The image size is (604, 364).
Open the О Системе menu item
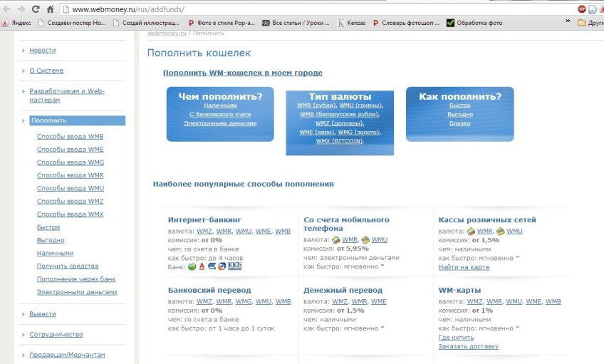46,71
